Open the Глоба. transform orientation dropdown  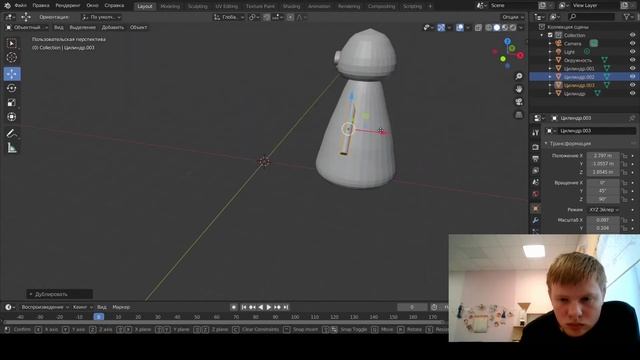click(229, 17)
